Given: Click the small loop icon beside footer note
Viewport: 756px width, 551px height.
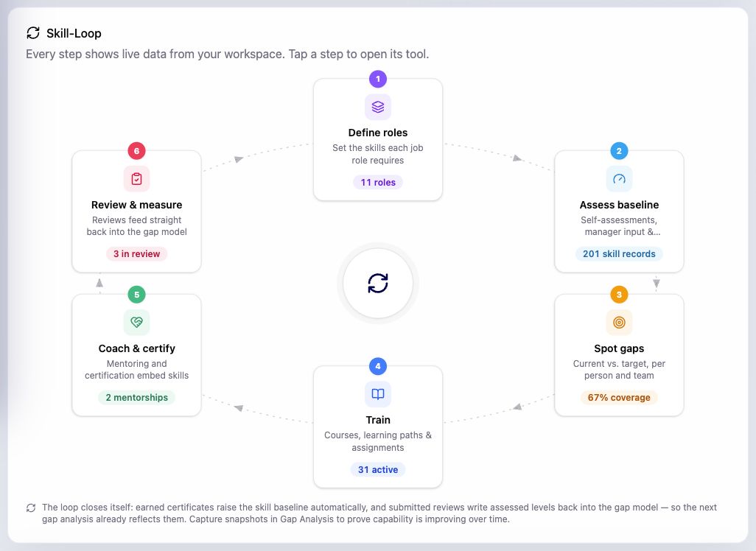Looking at the screenshot, I should (x=31, y=508).
